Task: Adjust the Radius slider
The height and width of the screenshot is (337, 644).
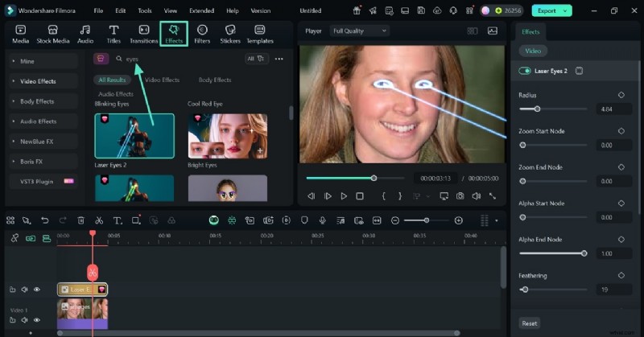Action: 553,109
